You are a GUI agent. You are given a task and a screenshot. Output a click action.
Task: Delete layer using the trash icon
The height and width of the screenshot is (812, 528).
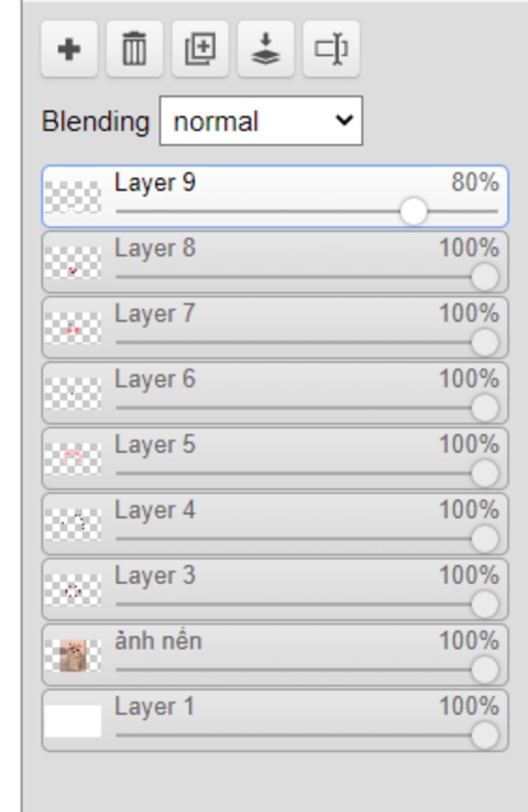135,49
